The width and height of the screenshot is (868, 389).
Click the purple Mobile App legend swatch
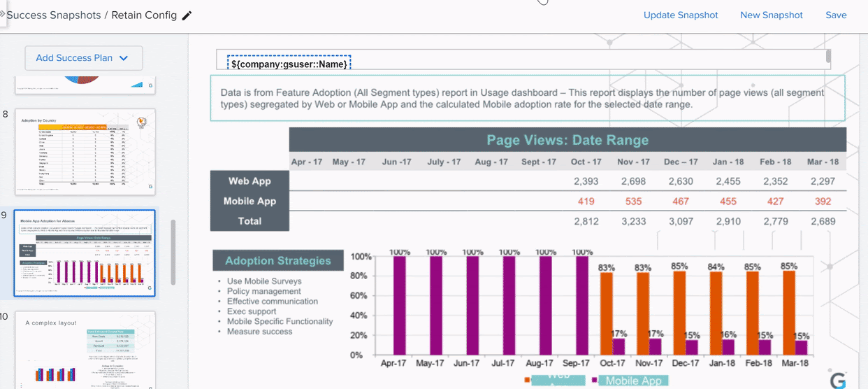[595, 381]
